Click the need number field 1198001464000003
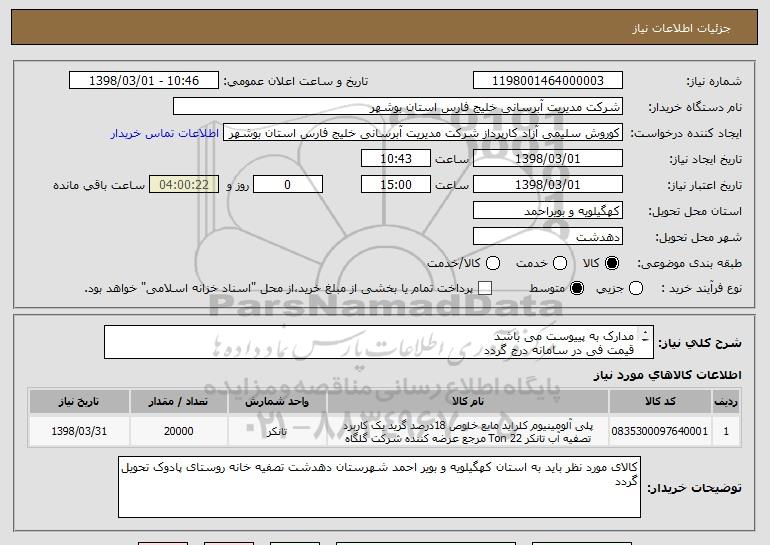This screenshot has height=545, width=770. (x=548, y=81)
